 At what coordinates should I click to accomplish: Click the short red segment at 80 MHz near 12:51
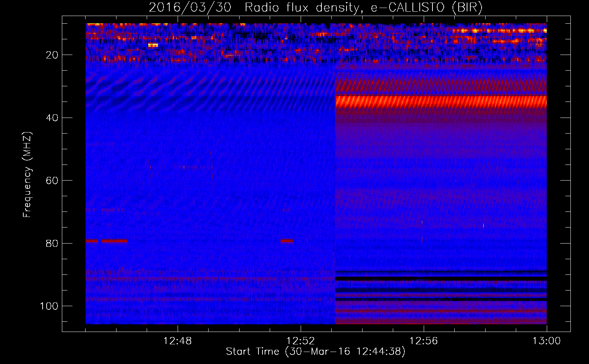(x=287, y=241)
